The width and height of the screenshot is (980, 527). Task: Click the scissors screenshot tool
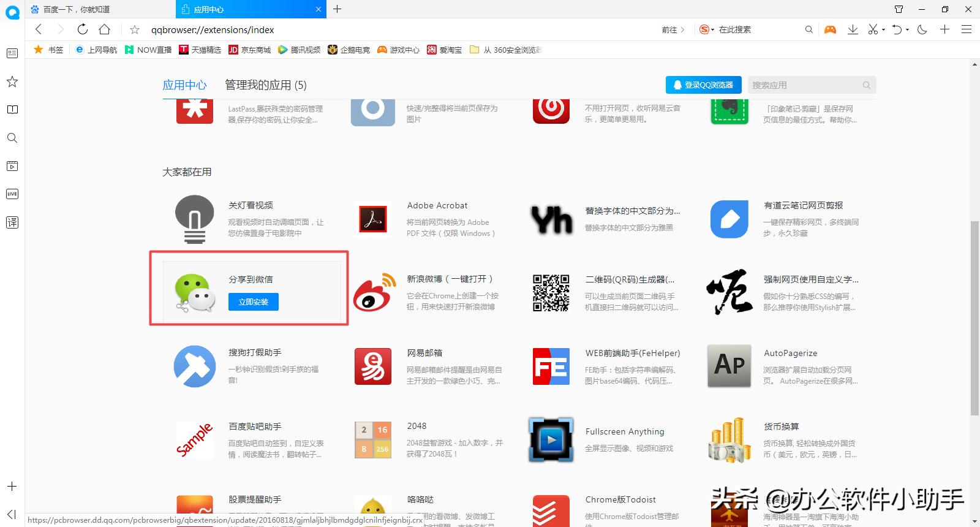pos(873,29)
